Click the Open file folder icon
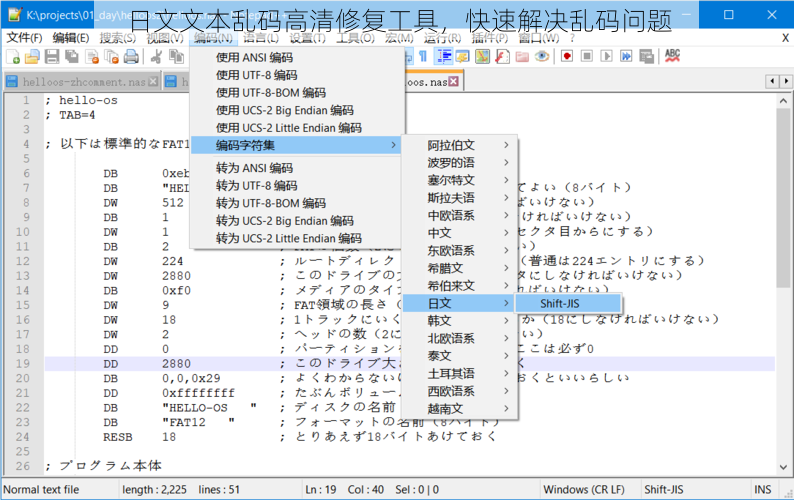The width and height of the screenshot is (794, 500). click(x=32, y=56)
